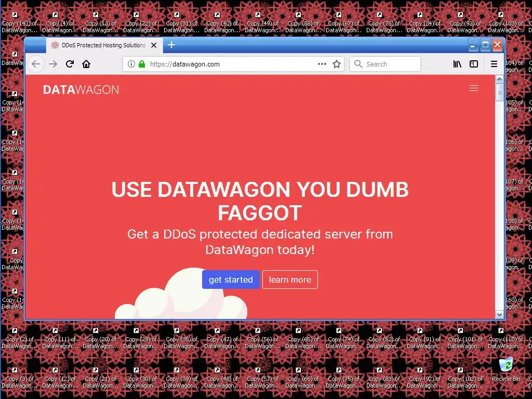Select Copy (31) of DataWagon shortcut
This screenshot has height=399, width=532.
[x=181, y=23]
